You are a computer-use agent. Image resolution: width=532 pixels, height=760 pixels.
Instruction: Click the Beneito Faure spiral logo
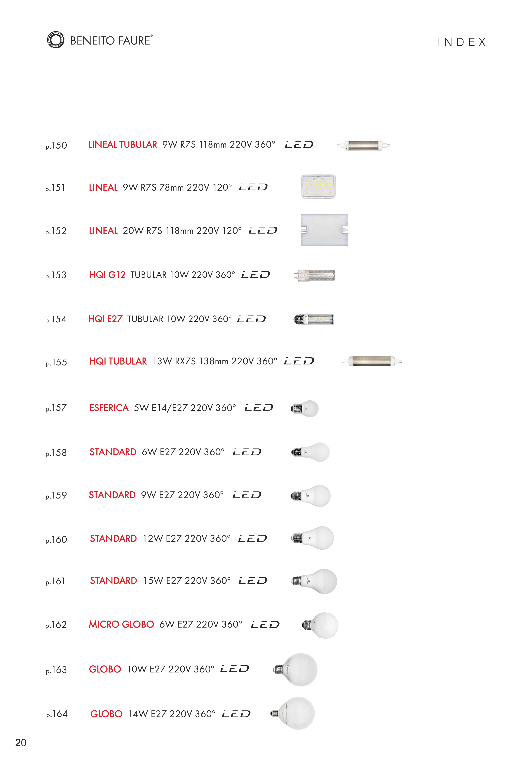[x=56, y=40]
